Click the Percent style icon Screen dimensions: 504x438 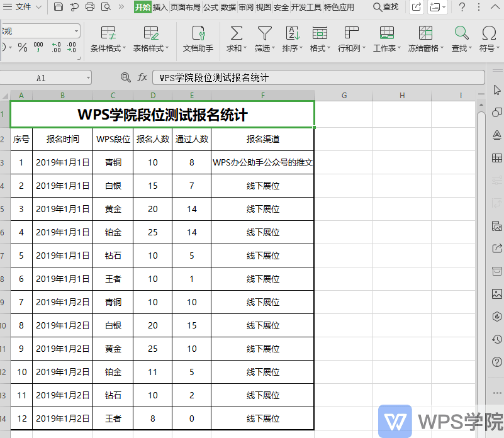point(23,48)
